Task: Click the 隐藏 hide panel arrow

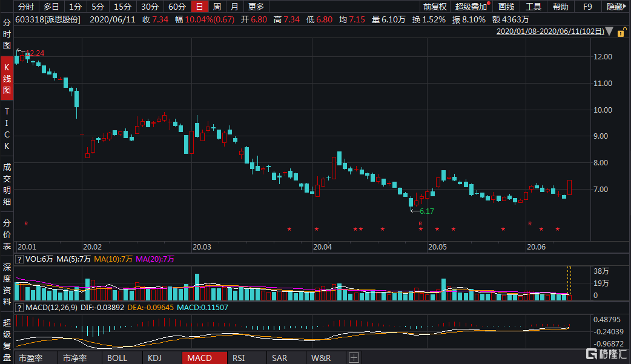Action: coord(615,7)
